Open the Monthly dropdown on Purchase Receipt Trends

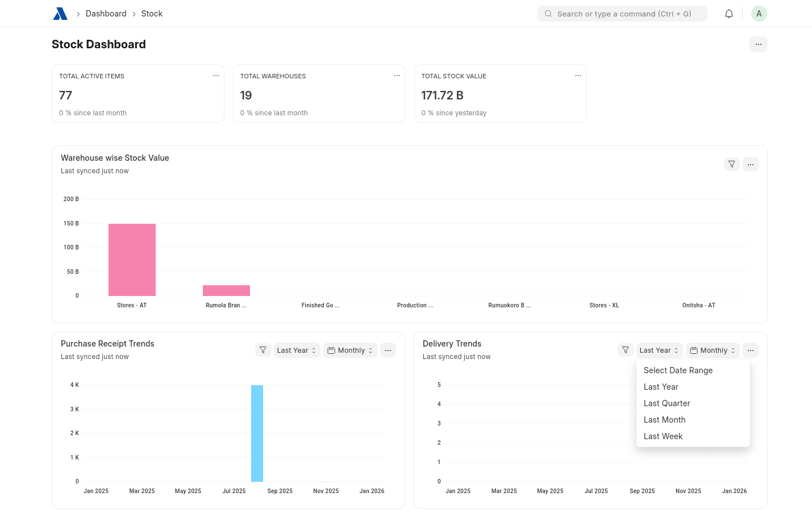coord(350,350)
